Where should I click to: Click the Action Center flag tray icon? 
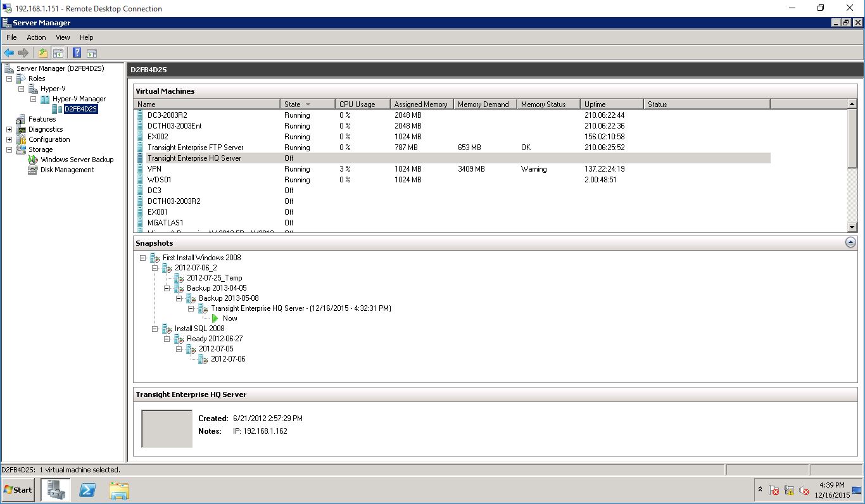tap(774, 490)
